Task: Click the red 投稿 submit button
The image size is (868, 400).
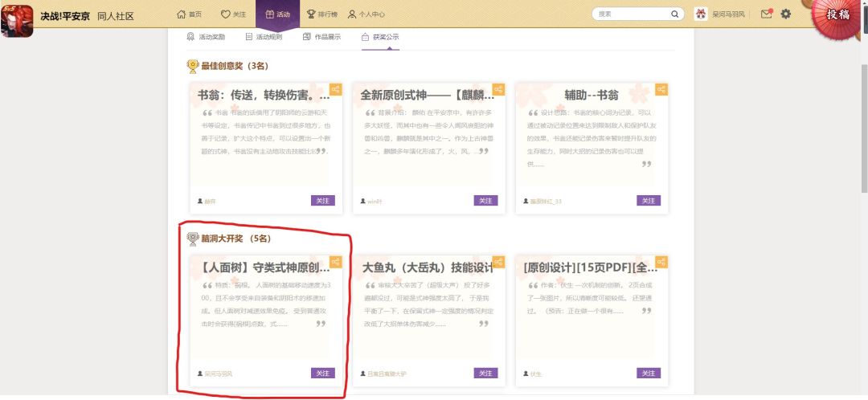Action: 838,15
